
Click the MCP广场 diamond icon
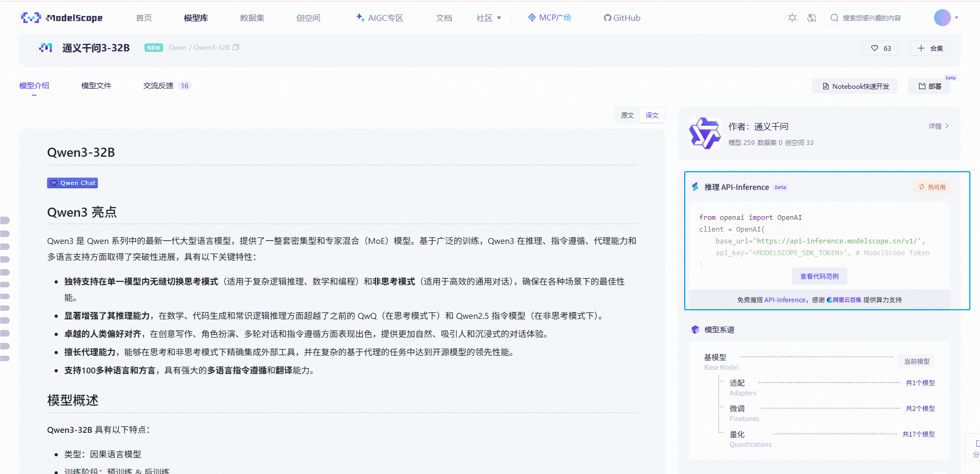(x=532, y=18)
